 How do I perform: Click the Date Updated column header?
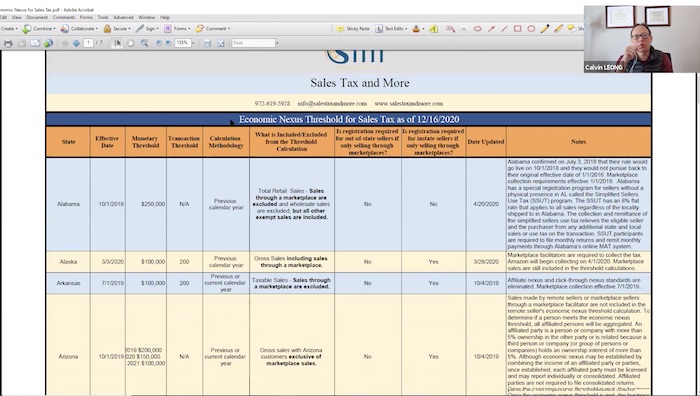tap(486, 142)
